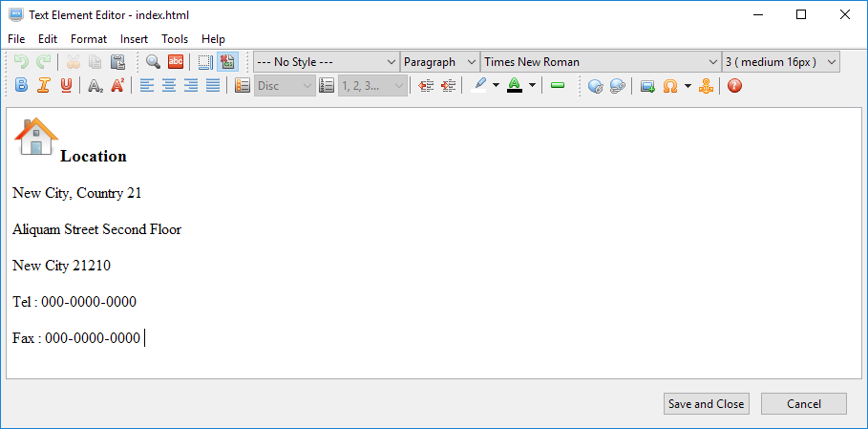Toggle Underline formatting
868x429 pixels.
[65, 86]
